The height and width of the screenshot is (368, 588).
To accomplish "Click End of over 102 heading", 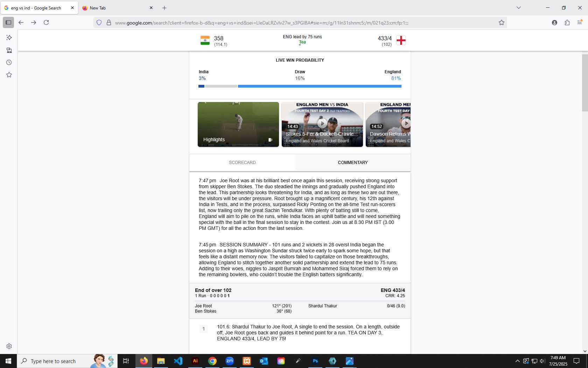I will point(213,290).
